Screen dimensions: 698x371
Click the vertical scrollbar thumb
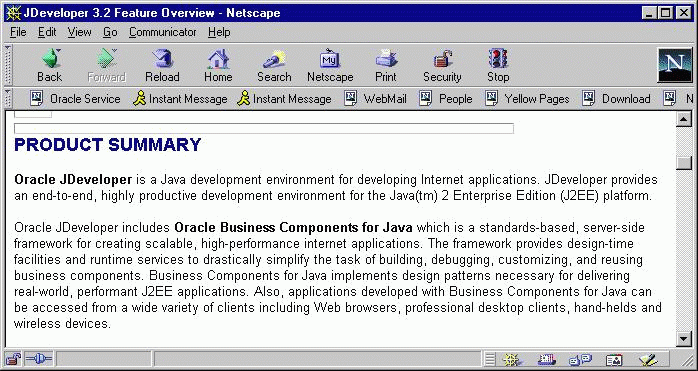(x=683, y=163)
